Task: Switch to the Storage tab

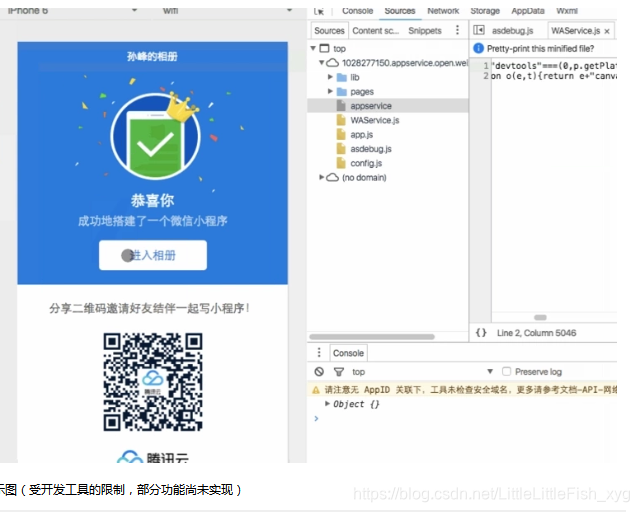Action: (x=485, y=11)
